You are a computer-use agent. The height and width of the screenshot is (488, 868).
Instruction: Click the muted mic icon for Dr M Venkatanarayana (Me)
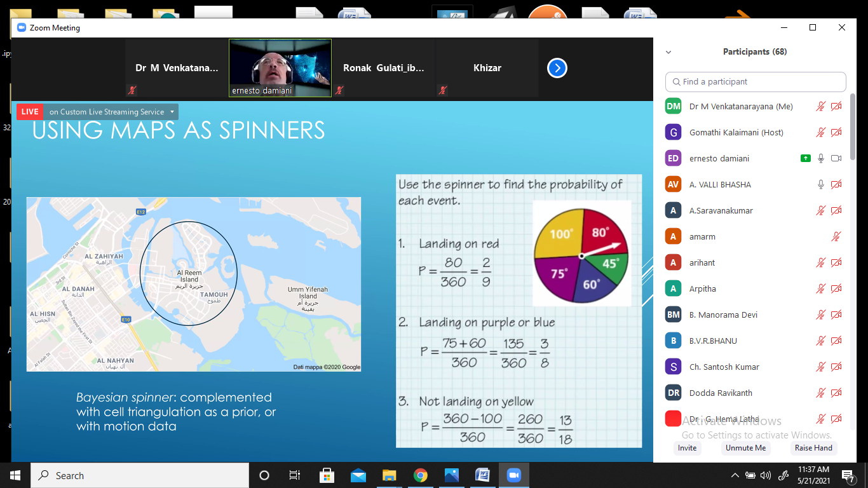pos(821,107)
